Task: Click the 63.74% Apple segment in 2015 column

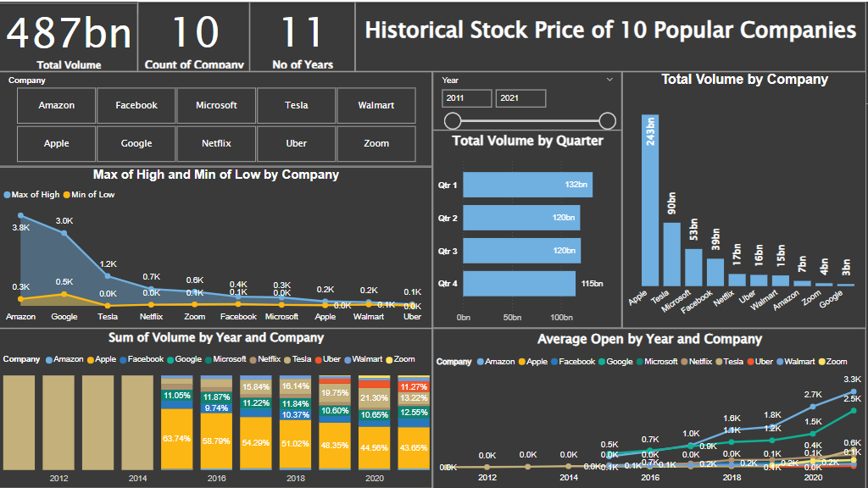Action: point(176,439)
